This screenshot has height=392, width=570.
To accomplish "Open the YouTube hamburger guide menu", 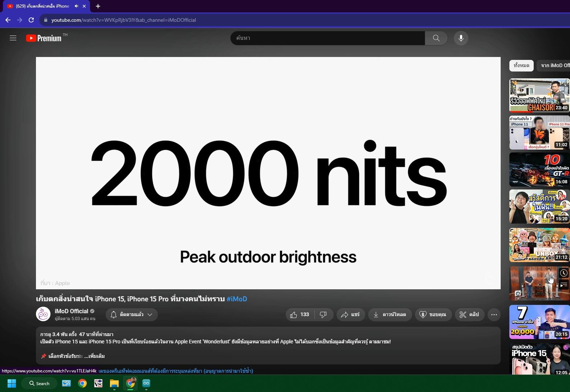I will 13,38.
